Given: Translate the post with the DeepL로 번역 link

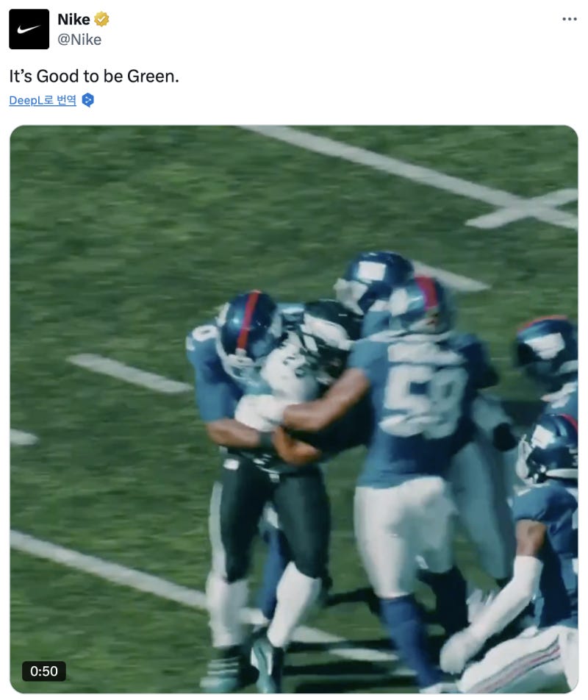Looking at the screenshot, I should 43,100.
